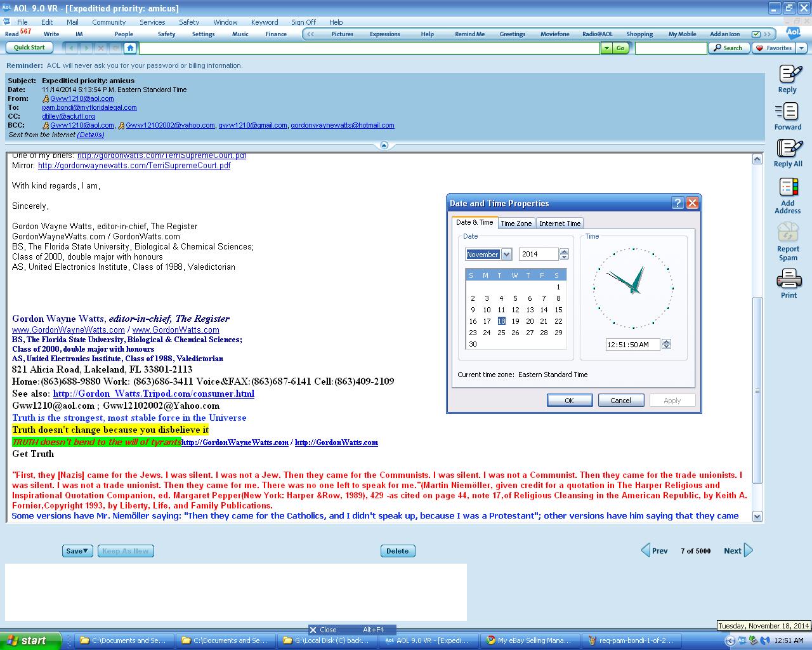
Task: Open the Mail menu
Action: [x=72, y=22]
